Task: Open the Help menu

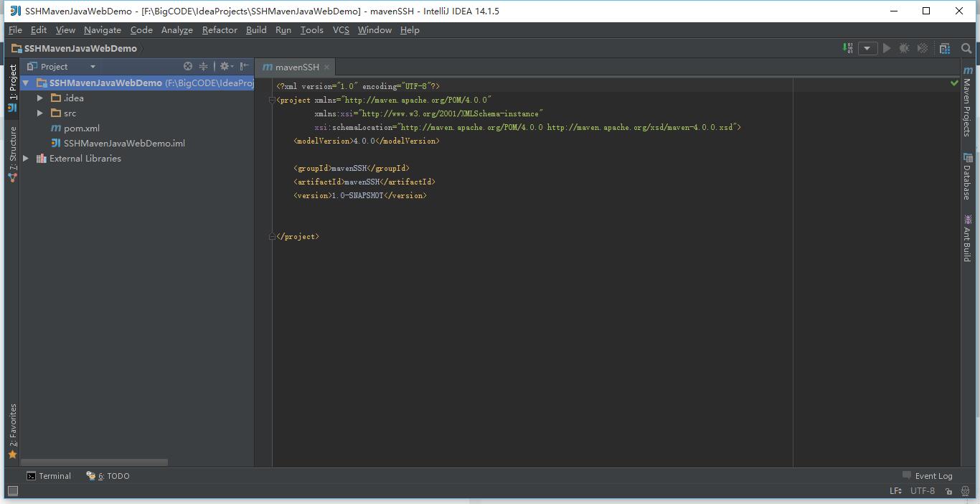Action: (410, 29)
